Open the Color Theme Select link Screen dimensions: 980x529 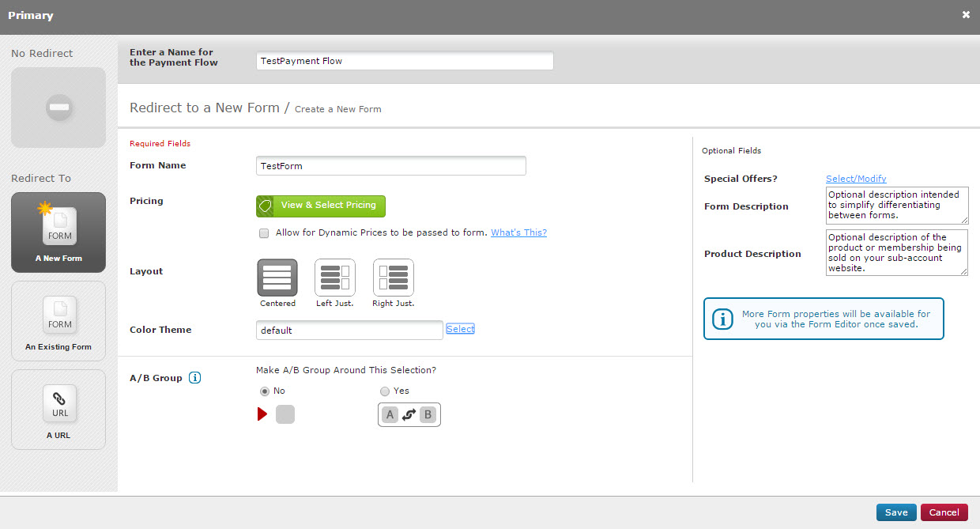460,329
